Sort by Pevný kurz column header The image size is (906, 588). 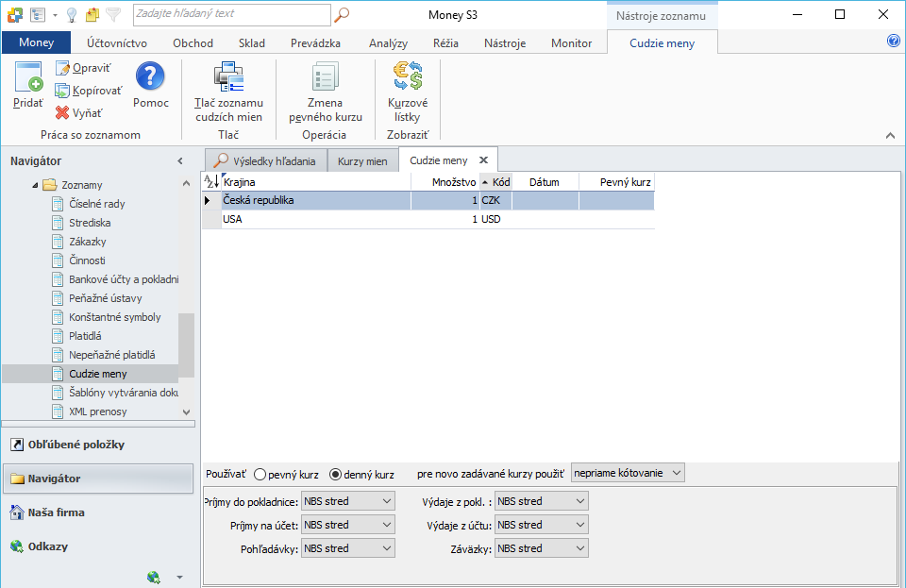(616, 182)
